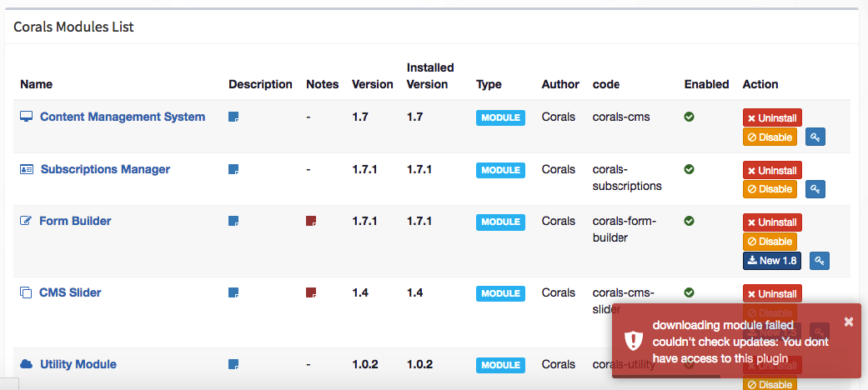The height and width of the screenshot is (390, 868).
Task: Click the enabled checkmark for CMS Slider
Action: click(690, 292)
